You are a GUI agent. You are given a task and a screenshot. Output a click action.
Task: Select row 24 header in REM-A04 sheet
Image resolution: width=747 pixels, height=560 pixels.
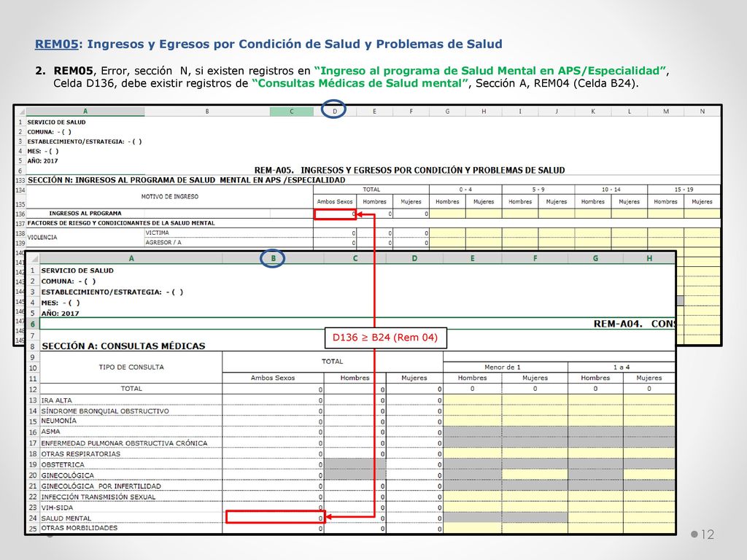tap(33, 518)
